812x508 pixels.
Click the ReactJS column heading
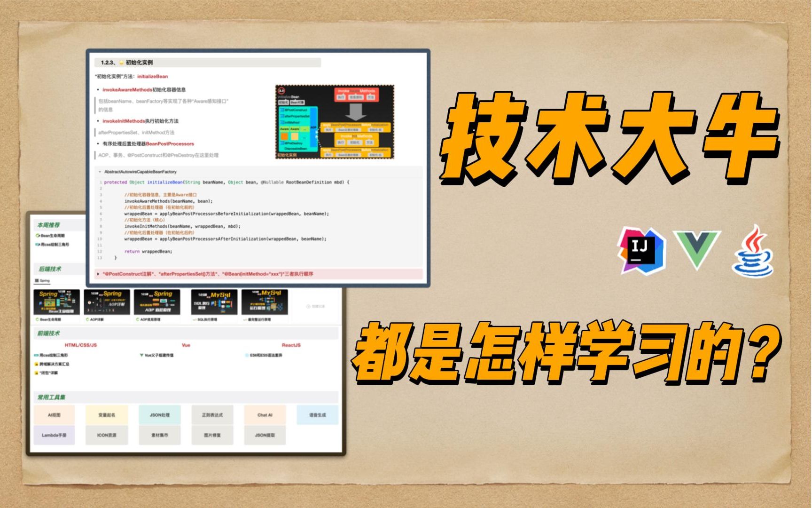click(x=291, y=345)
